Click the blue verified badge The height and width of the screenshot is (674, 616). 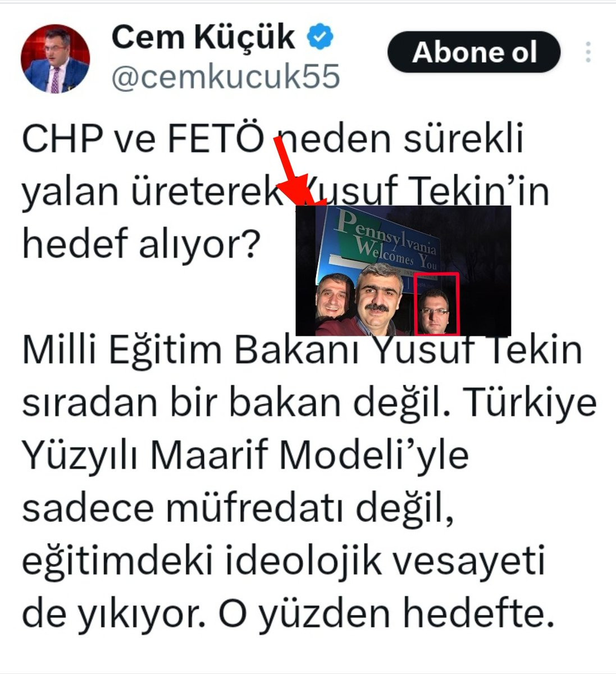(320, 38)
